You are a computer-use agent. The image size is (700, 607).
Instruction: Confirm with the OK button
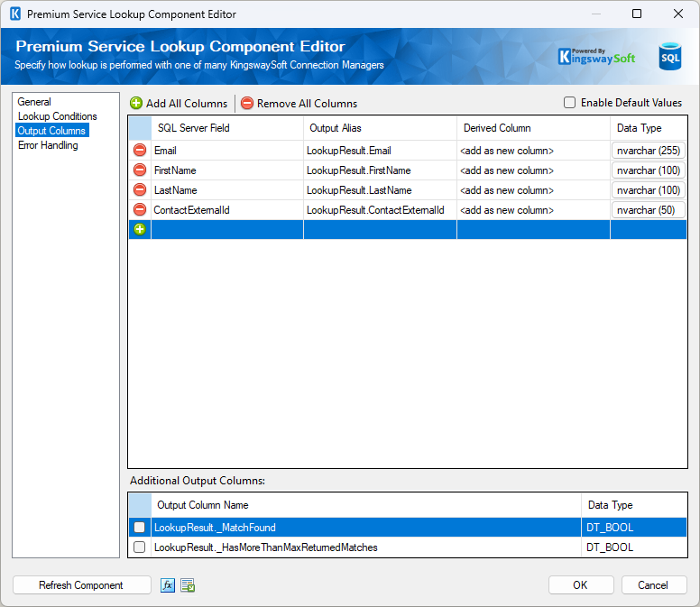point(581,585)
